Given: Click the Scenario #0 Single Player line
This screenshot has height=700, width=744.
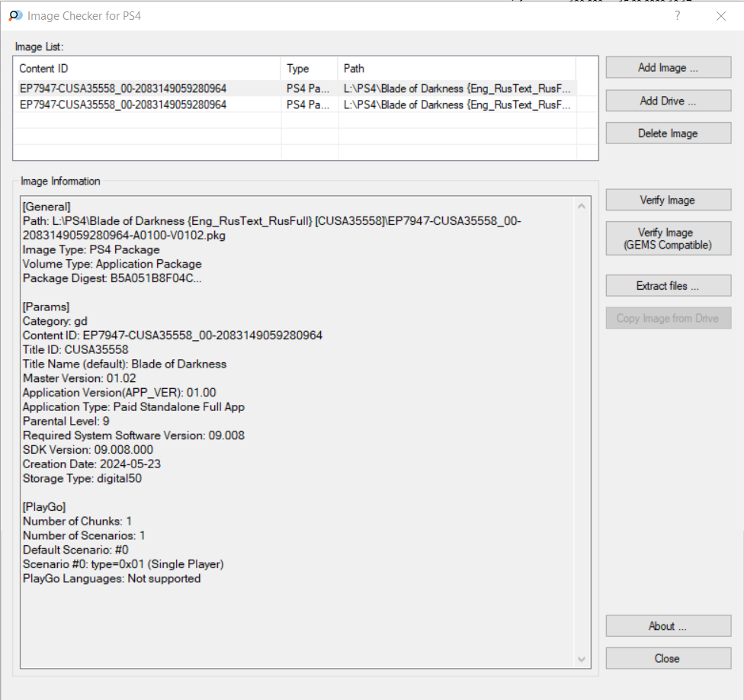Looking at the screenshot, I should coord(123,564).
